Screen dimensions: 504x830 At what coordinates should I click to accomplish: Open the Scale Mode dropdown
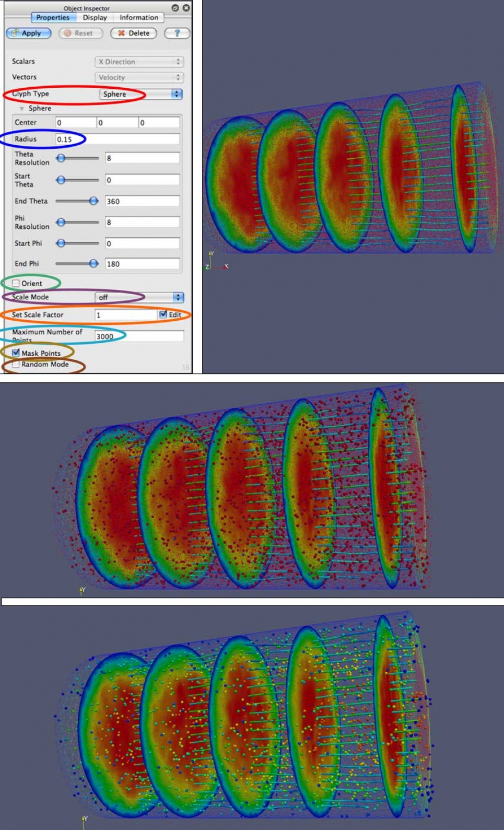click(139, 297)
